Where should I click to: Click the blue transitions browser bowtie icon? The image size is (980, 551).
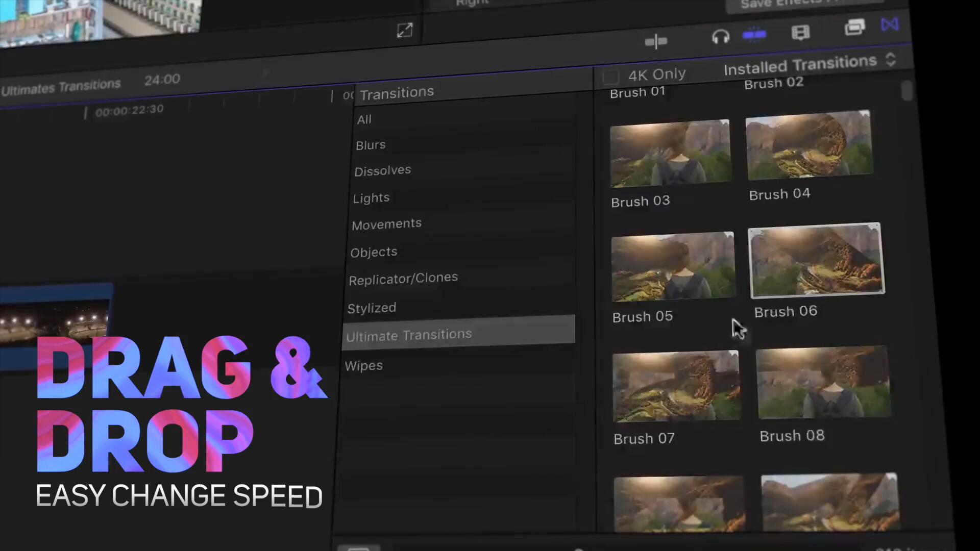coord(890,24)
